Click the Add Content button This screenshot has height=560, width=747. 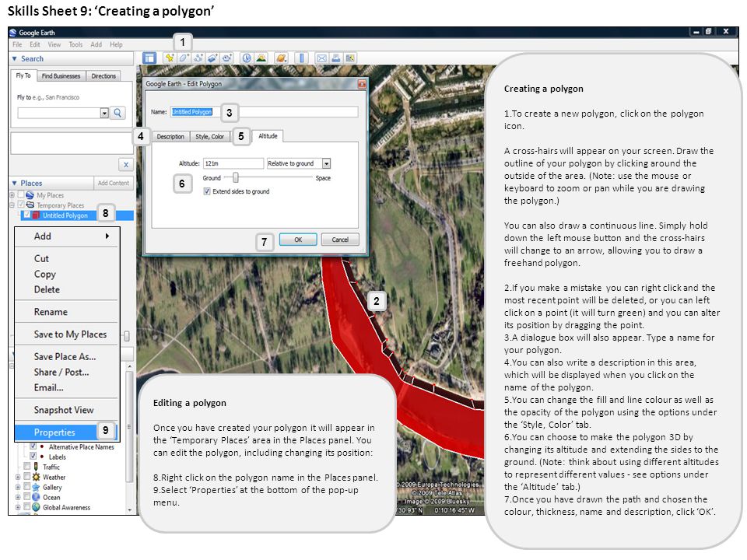tap(114, 183)
